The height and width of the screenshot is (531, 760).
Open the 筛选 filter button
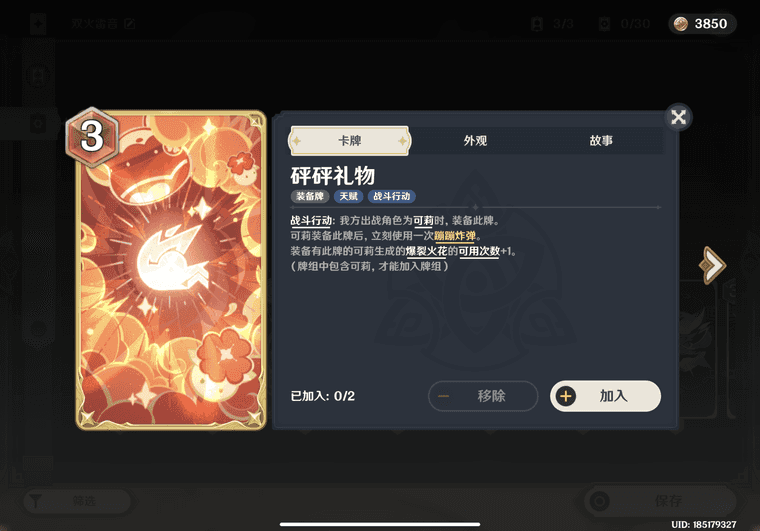pyautogui.click(x=78, y=501)
